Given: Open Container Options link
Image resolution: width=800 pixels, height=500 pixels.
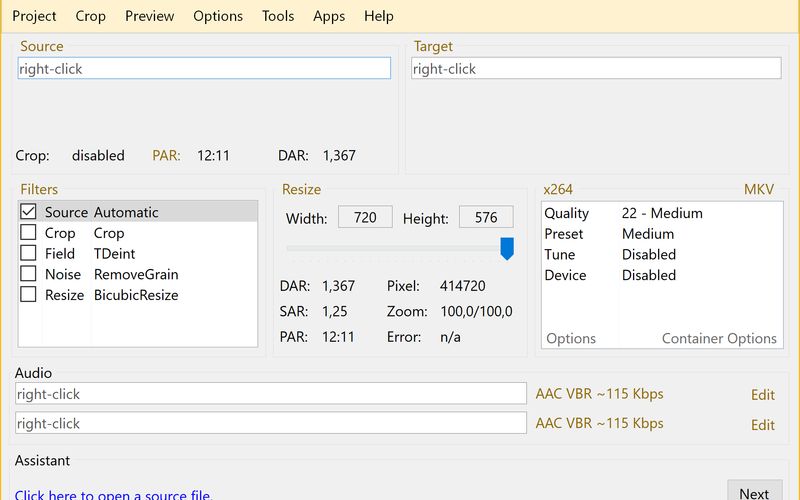Looking at the screenshot, I should [719, 339].
